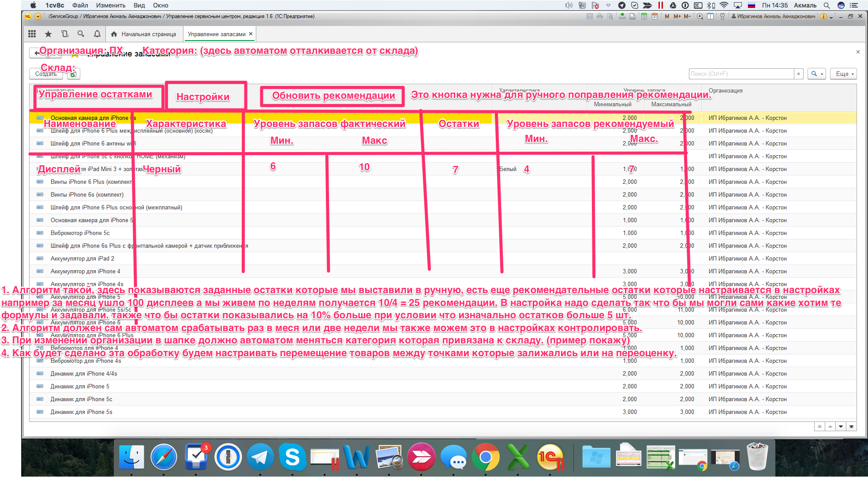Expand the info help dropdown arrow
This screenshot has width=868, height=477.
[x=831, y=17]
